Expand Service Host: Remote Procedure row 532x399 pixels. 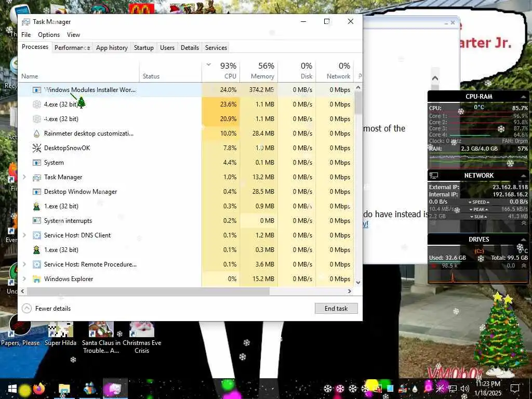click(x=24, y=264)
